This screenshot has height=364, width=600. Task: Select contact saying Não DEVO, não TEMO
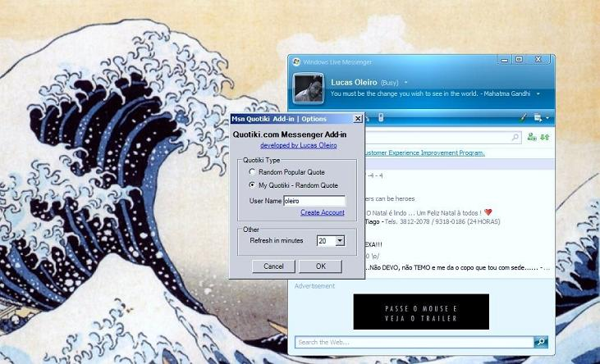pos(458,267)
